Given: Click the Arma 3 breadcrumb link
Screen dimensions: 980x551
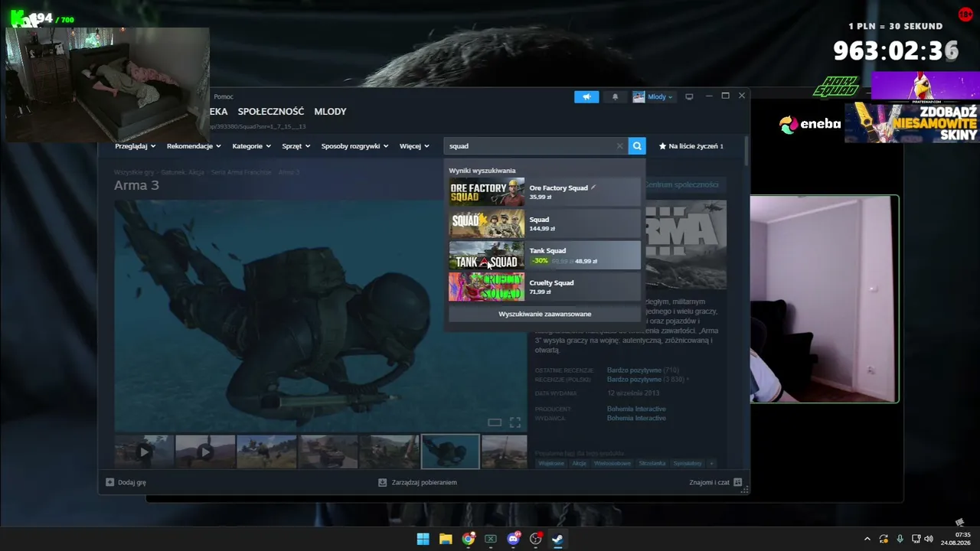Looking at the screenshot, I should coord(289,173).
